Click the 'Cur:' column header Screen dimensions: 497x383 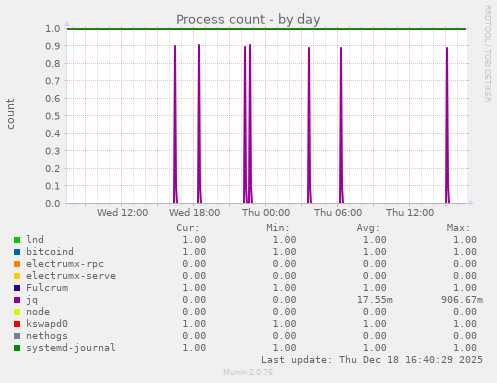188,228
